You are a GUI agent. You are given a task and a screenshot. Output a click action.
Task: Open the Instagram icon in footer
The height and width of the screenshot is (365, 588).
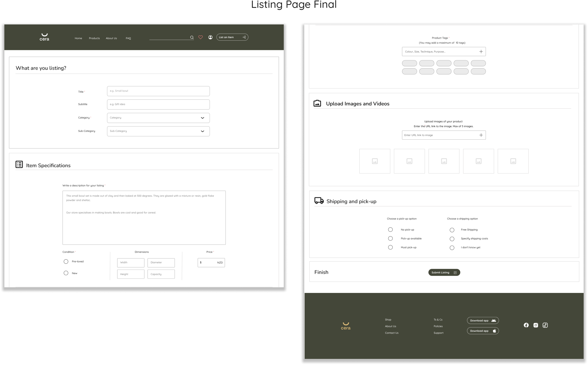536,325
